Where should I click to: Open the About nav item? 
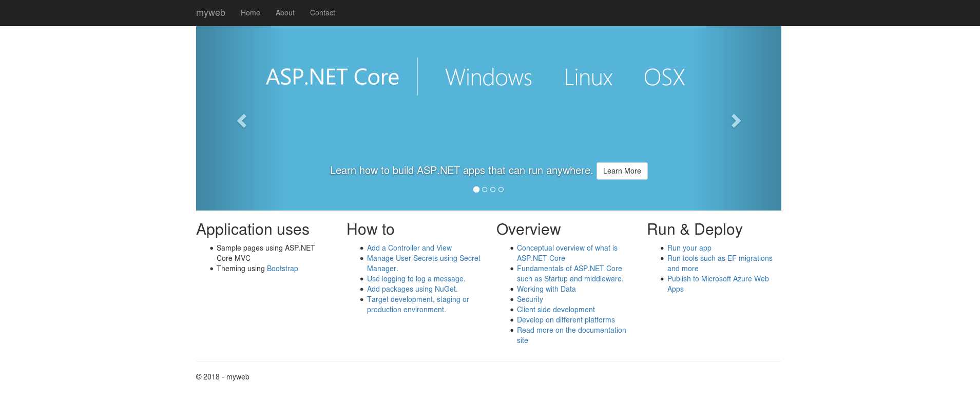pyautogui.click(x=285, y=13)
